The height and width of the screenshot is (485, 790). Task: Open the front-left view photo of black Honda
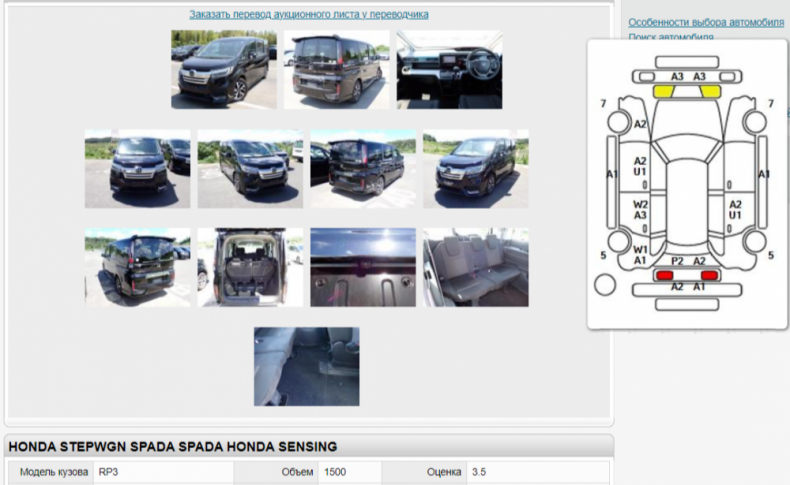coord(224,70)
